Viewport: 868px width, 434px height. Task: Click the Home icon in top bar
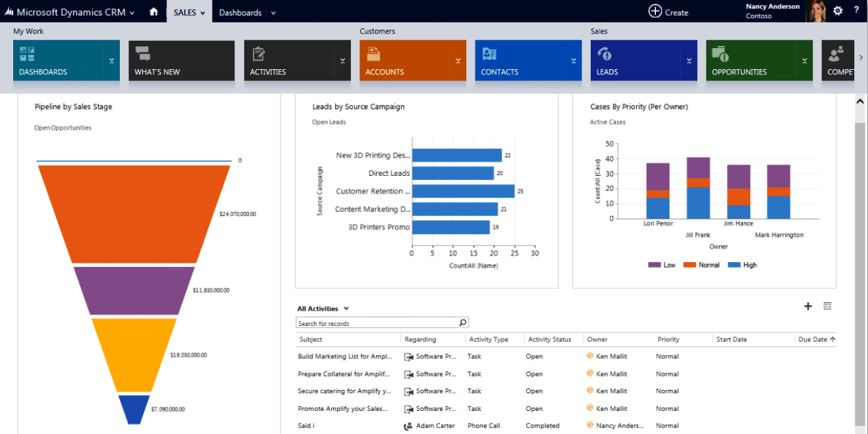[153, 11]
